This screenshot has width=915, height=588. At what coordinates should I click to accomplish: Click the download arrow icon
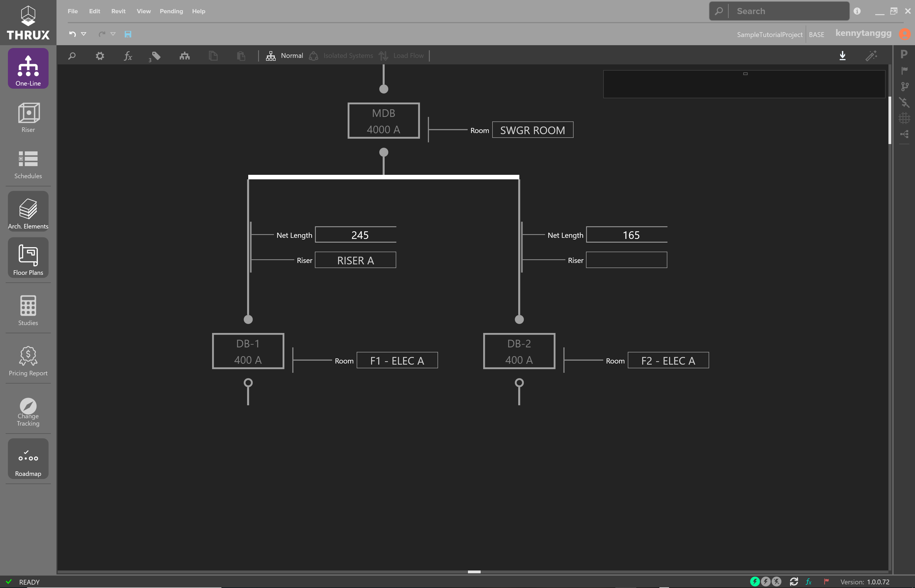pos(842,56)
